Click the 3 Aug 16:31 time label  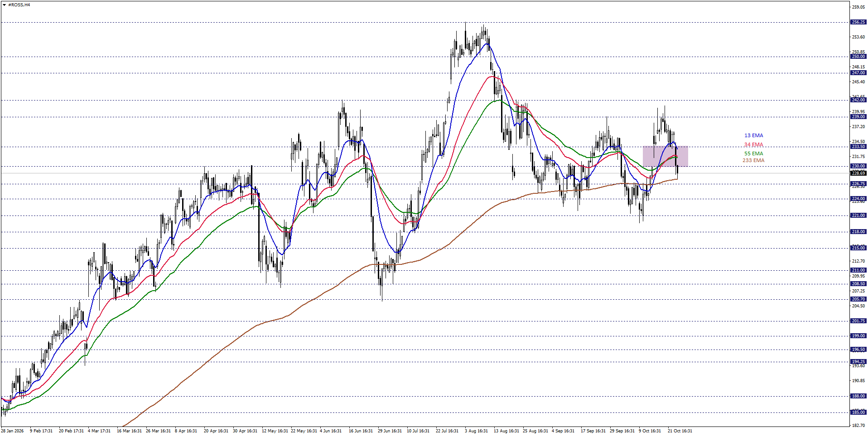tap(476, 431)
